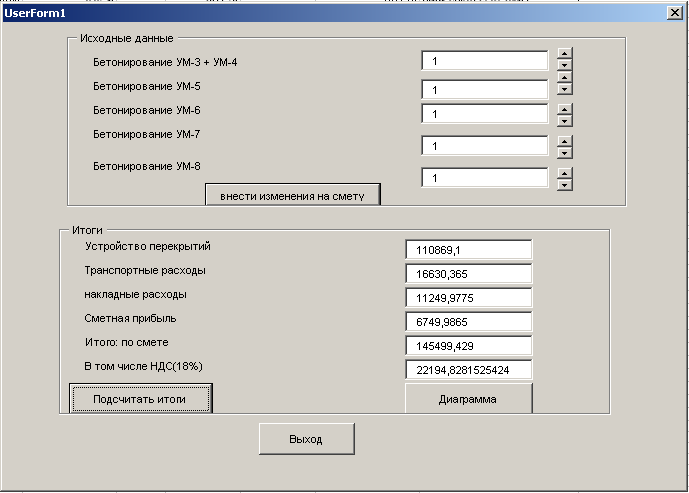Viewport: 689px width, 493px height.
Task: Click the 'Итого: по смете' label
Action: click(x=127, y=342)
